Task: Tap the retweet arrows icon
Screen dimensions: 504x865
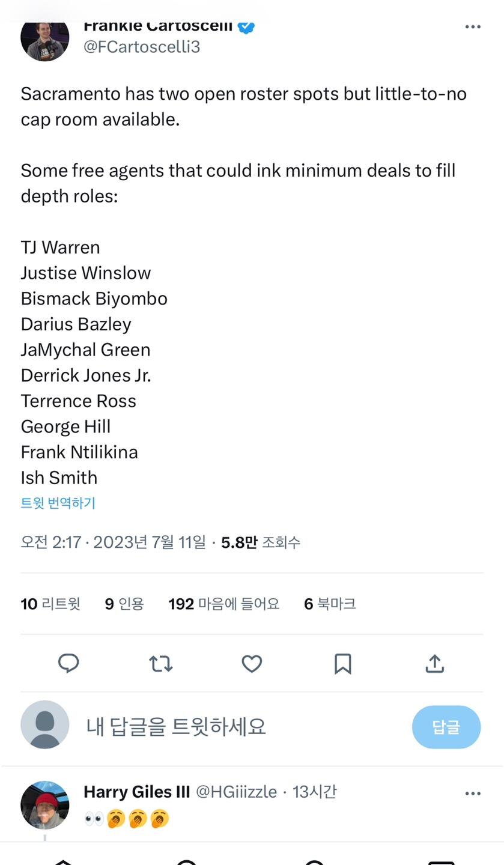Action: click(x=160, y=663)
